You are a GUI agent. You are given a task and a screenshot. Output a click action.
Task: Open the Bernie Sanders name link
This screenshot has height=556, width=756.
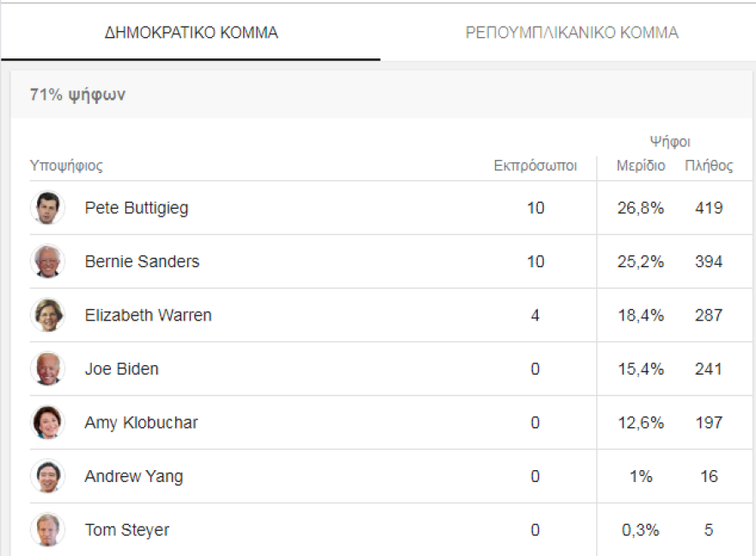[x=142, y=261]
